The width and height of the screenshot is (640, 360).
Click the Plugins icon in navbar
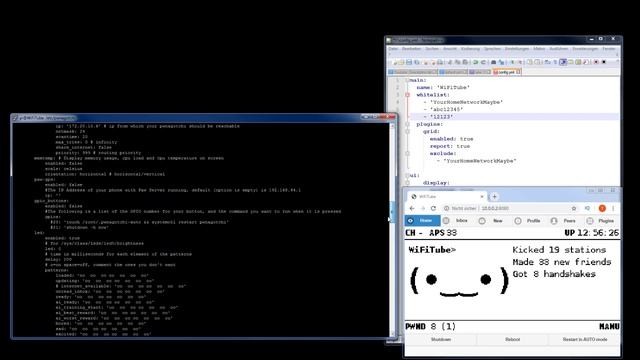pyautogui.click(x=590, y=221)
